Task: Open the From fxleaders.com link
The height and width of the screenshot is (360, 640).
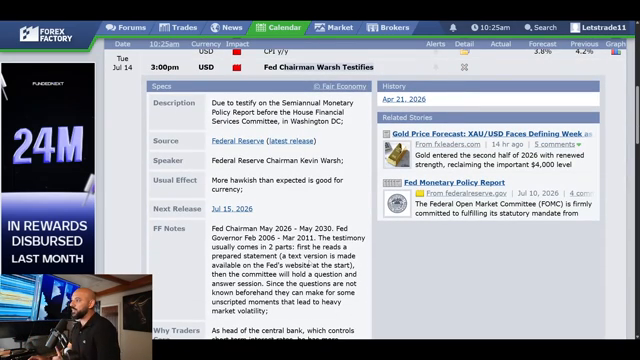Action: (x=447, y=144)
